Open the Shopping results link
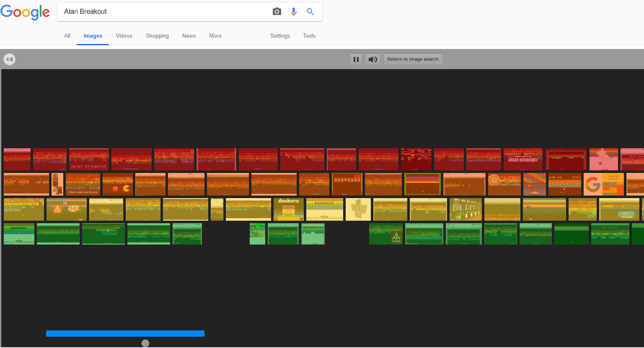 pos(157,36)
